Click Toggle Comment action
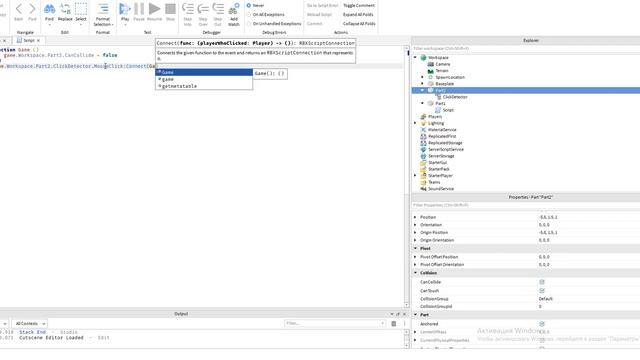Image resolution: width=640 pixels, height=360 pixels. 359,5
